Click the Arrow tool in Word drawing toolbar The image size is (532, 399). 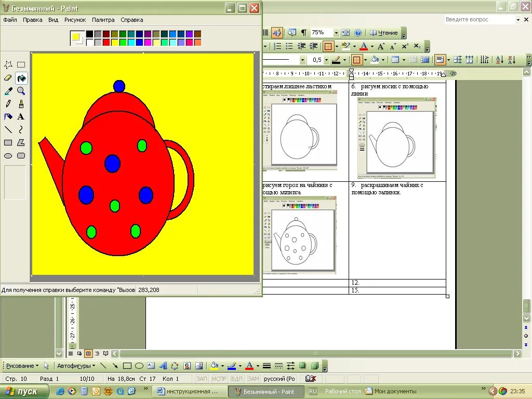115,366
